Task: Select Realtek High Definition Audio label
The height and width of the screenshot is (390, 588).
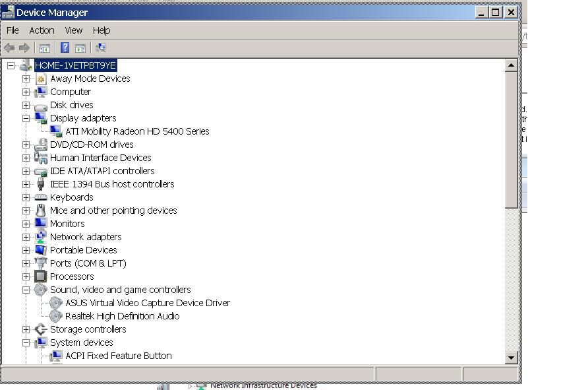Action: 122,316
